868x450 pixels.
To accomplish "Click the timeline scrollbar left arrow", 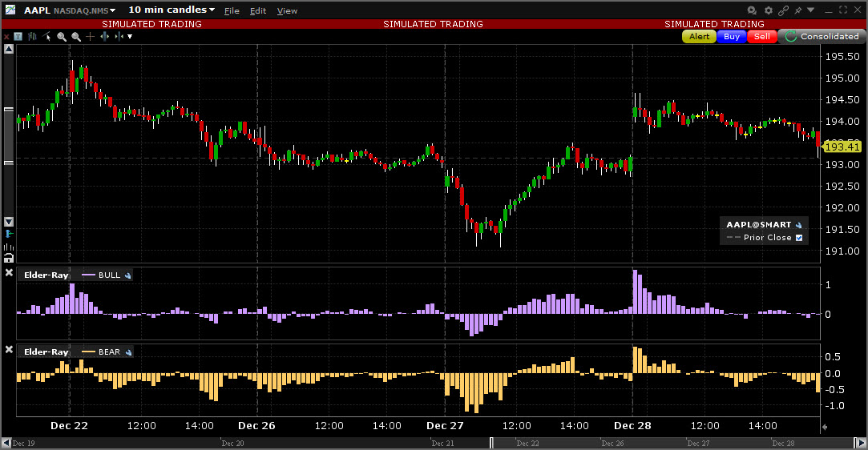I will [x=6, y=443].
